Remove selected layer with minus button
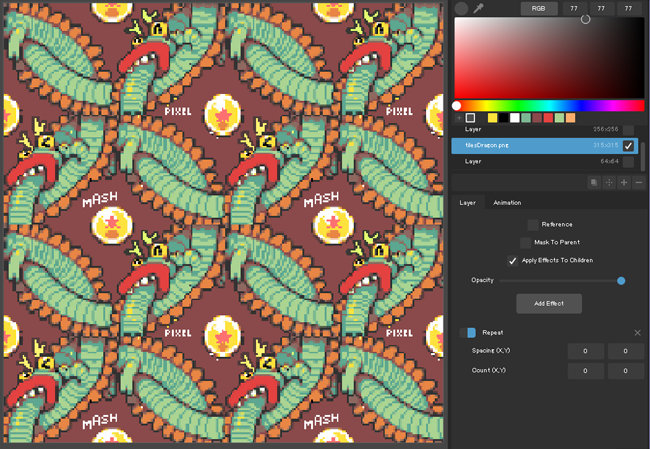The image size is (650, 449). click(x=639, y=182)
